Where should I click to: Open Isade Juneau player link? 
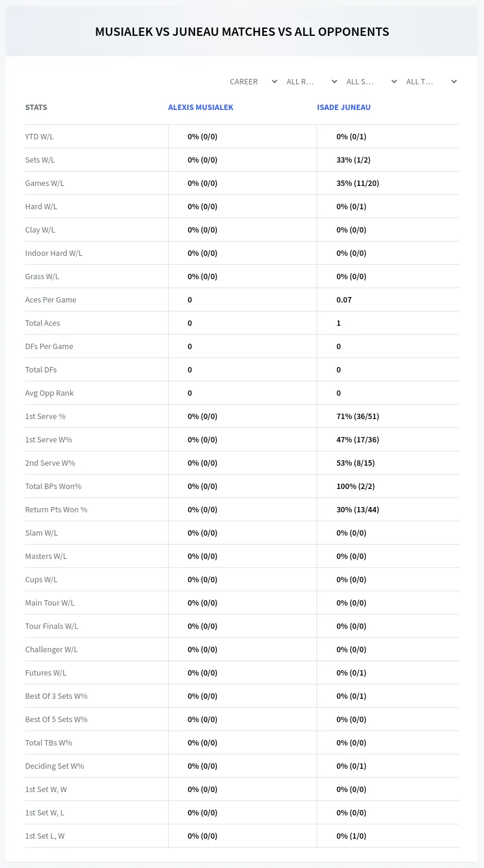pyautogui.click(x=343, y=108)
